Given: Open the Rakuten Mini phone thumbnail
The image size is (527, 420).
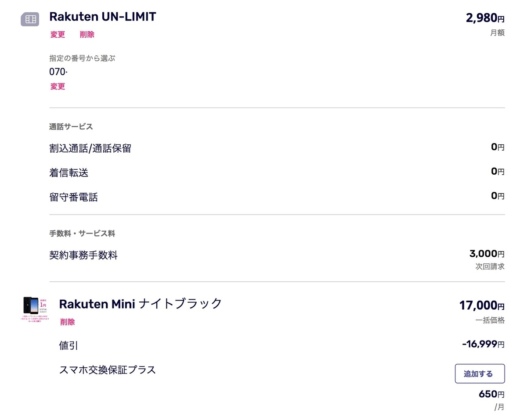Looking at the screenshot, I should [35, 310].
